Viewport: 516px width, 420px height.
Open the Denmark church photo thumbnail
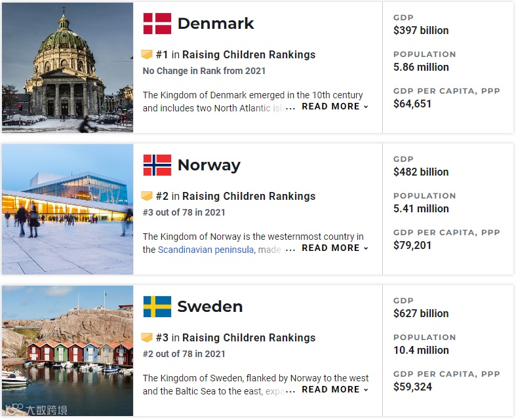68,67
